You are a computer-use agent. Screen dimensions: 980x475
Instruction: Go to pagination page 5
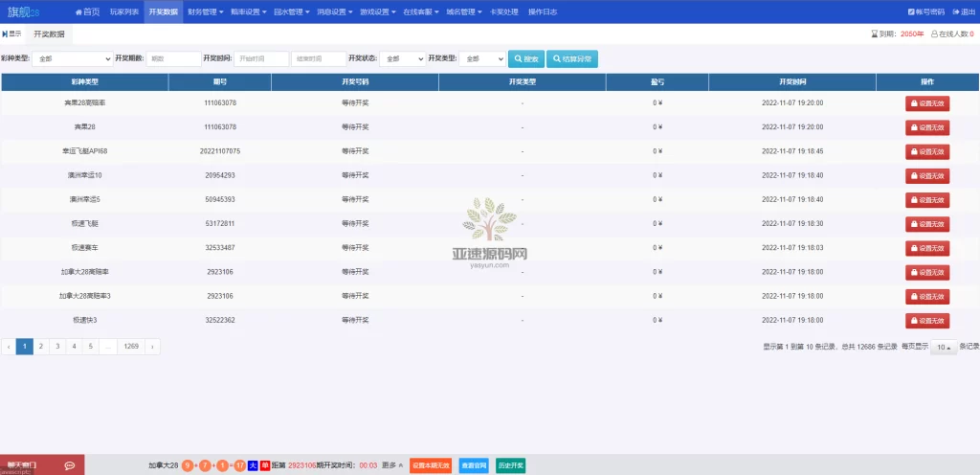click(x=91, y=347)
